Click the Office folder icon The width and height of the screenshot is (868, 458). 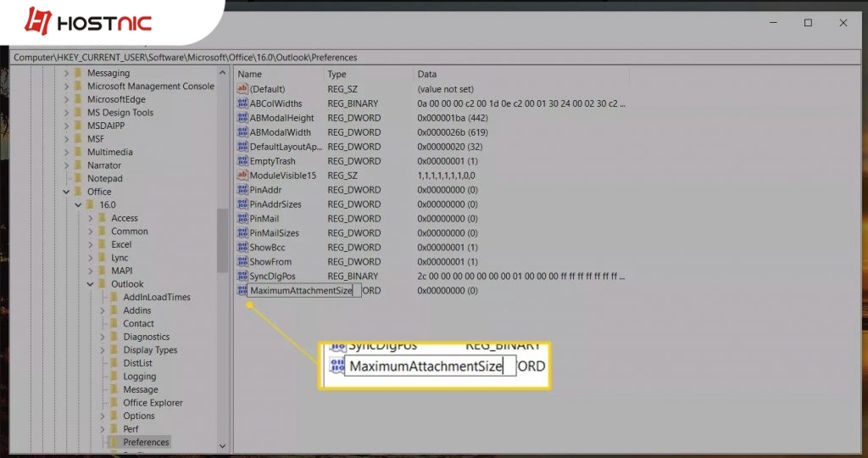78,192
